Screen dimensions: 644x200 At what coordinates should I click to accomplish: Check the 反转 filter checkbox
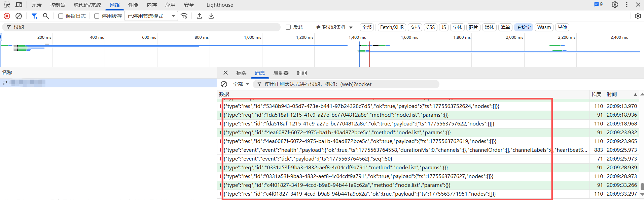(288, 27)
